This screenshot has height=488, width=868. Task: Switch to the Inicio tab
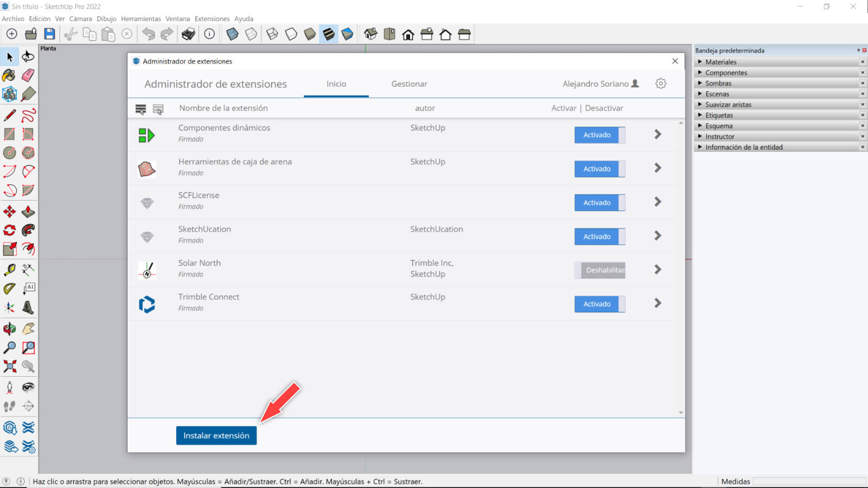pyautogui.click(x=336, y=84)
